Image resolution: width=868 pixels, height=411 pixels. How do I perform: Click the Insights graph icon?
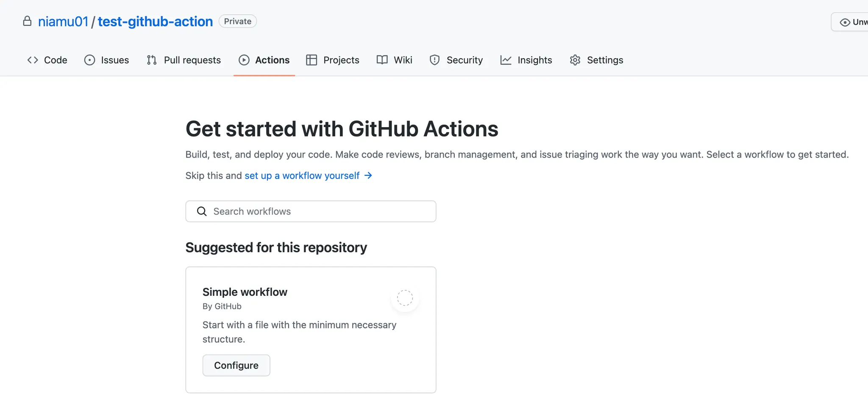point(506,60)
